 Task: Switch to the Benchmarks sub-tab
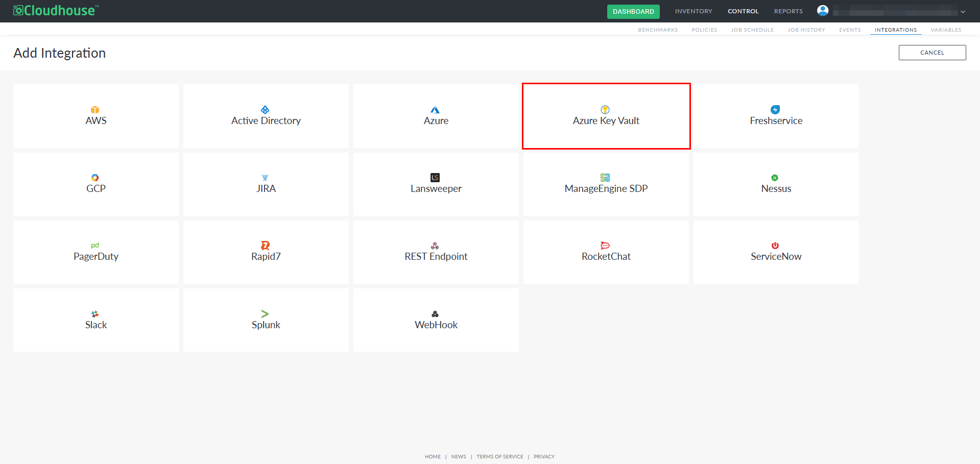click(658, 30)
